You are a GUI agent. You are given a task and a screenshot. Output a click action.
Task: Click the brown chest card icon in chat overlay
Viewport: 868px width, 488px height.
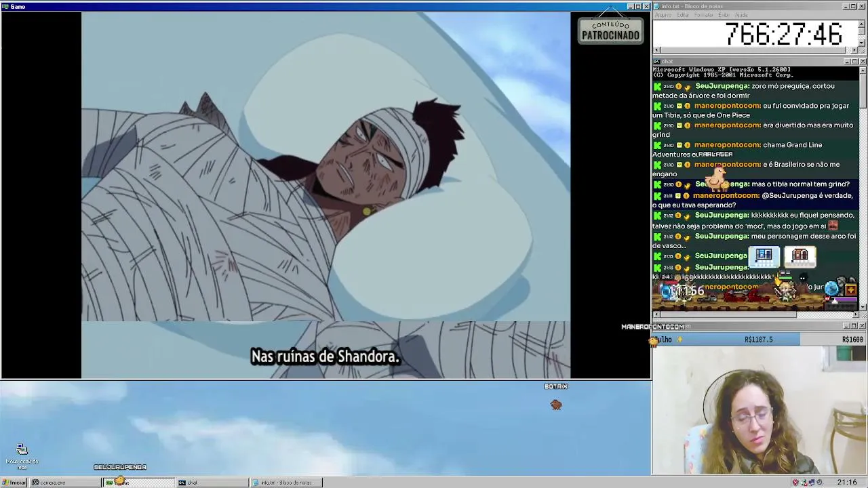[800, 256]
